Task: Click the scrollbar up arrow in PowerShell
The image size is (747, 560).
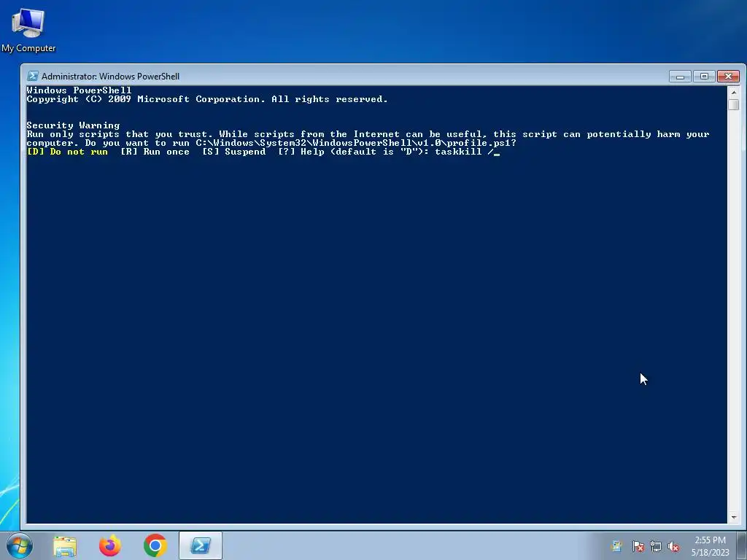Action: (734, 92)
